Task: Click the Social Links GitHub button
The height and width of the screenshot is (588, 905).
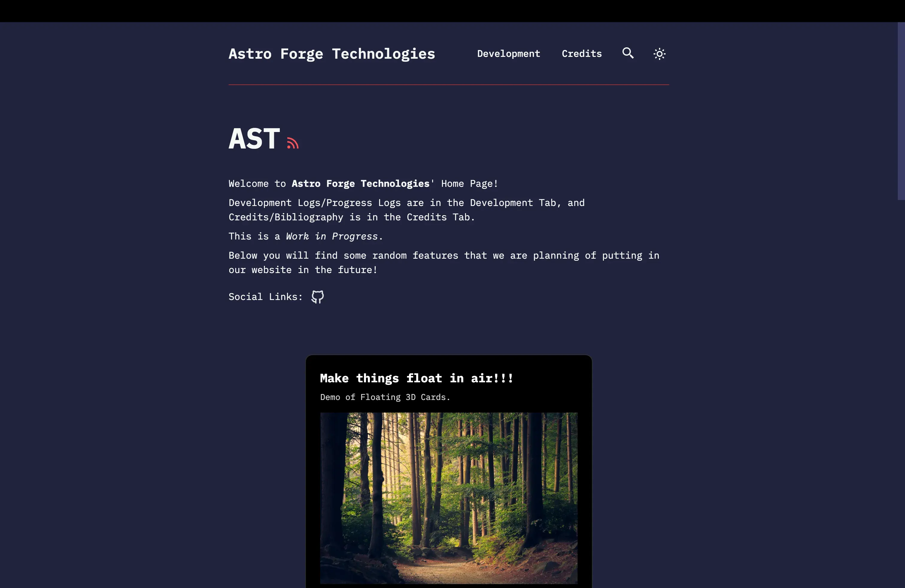Action: pos(317,296)
